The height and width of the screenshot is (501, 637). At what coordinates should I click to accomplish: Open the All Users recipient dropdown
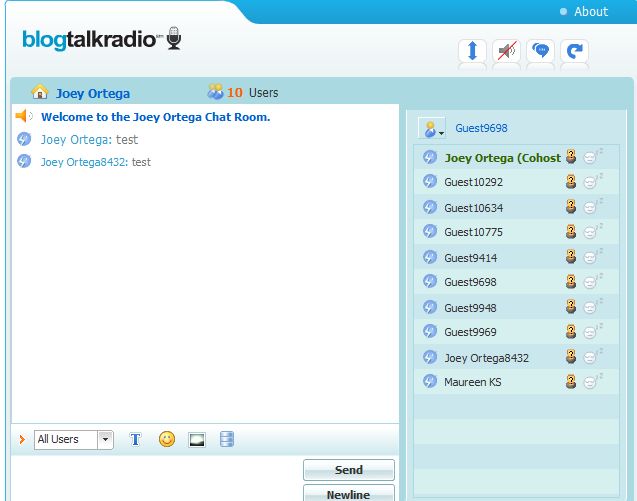pos(74,440)
